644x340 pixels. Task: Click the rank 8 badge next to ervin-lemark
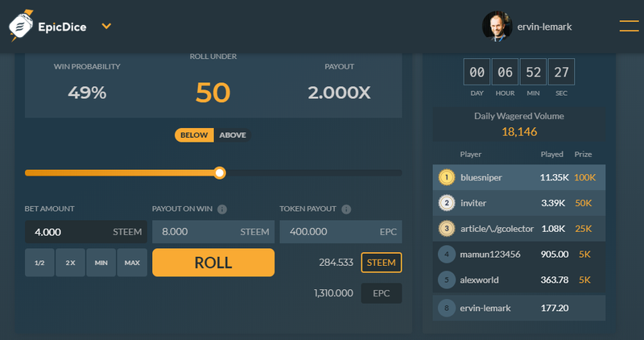click(x=447, y=308)
